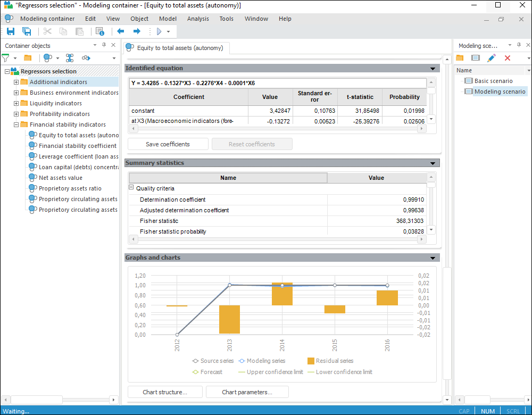
Task: Collapse the Identified equation section
Action: (433, 69)
